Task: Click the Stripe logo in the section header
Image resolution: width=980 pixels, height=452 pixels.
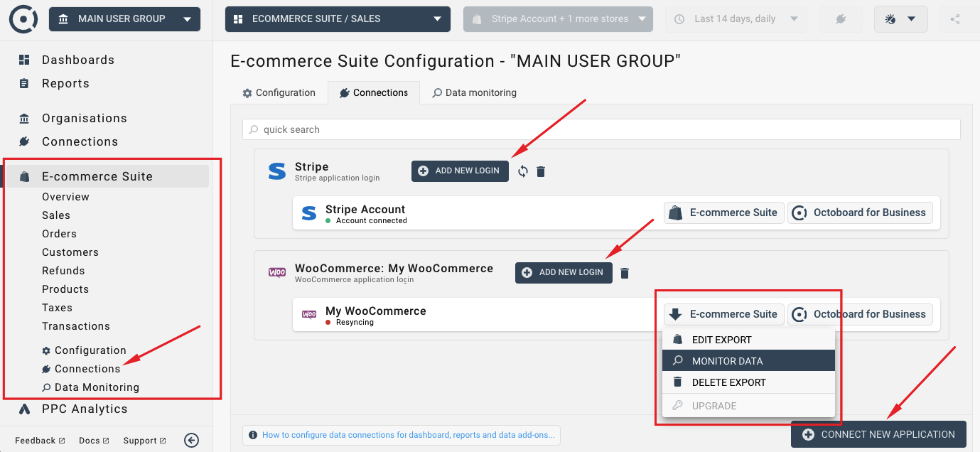Action: [x=276, y=171]
